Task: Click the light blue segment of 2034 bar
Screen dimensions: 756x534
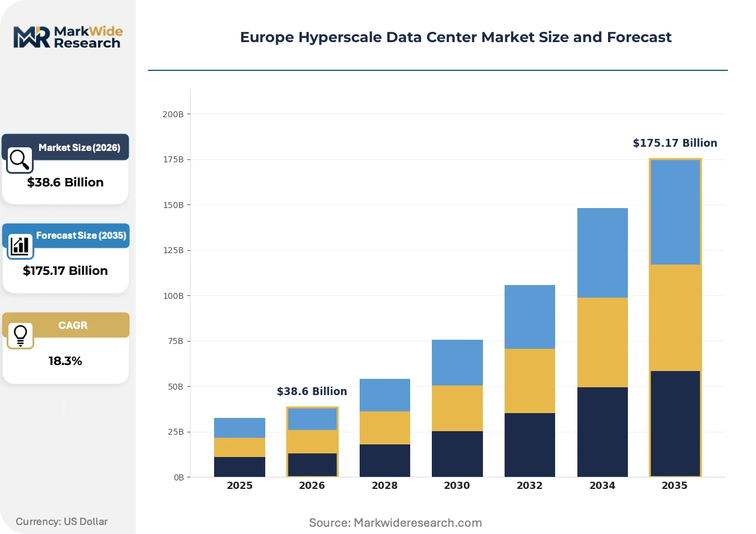Action: click(603, 253)
